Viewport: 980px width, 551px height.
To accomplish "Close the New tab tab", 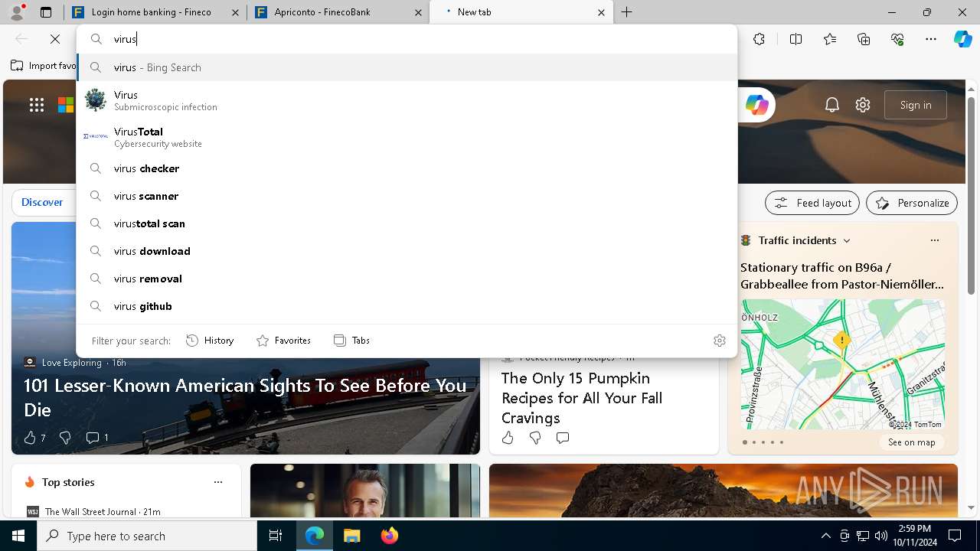I will tap(601, 12).
